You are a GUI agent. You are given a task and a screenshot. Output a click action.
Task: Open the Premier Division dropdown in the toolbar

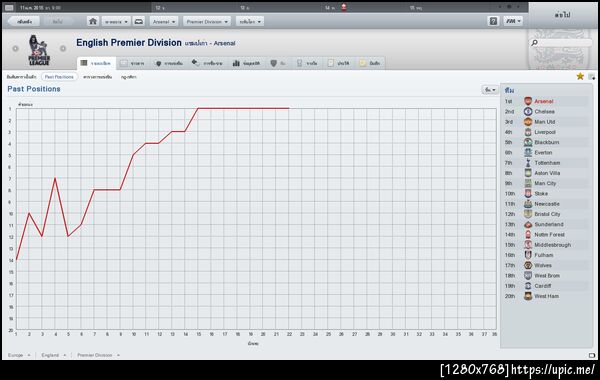(x=207, y=21)
